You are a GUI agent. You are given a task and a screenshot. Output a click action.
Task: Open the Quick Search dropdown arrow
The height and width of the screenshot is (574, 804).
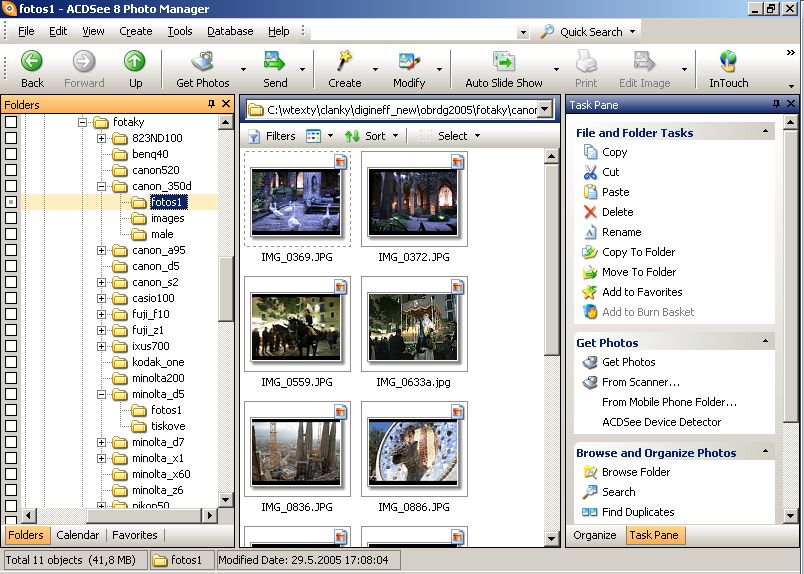[x=633, y=32]
